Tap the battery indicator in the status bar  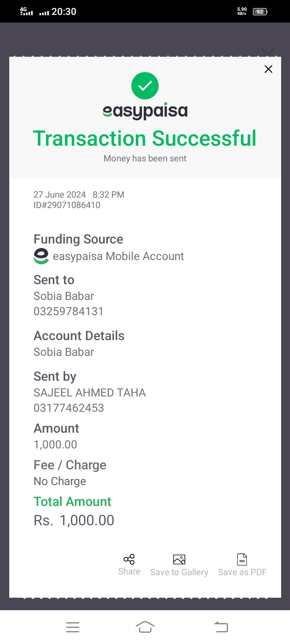[x=260, y=12]
